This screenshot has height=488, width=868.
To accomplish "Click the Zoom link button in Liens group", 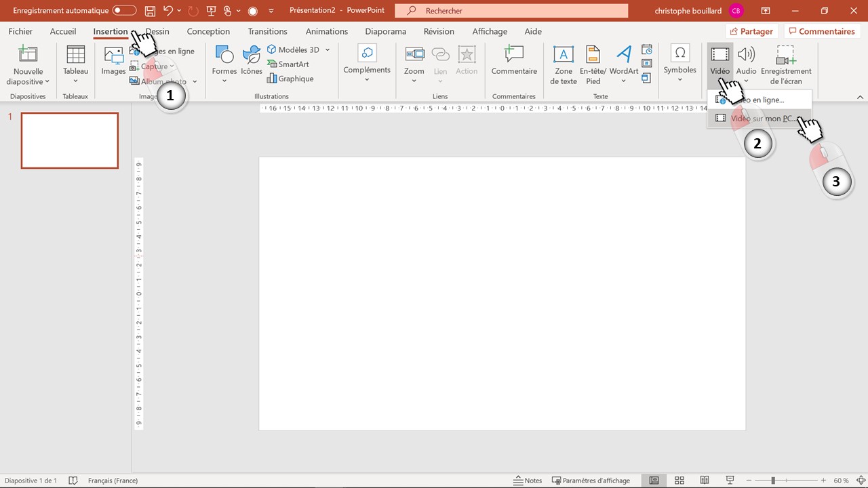I will pyautogui.click(x=414, y=65).
